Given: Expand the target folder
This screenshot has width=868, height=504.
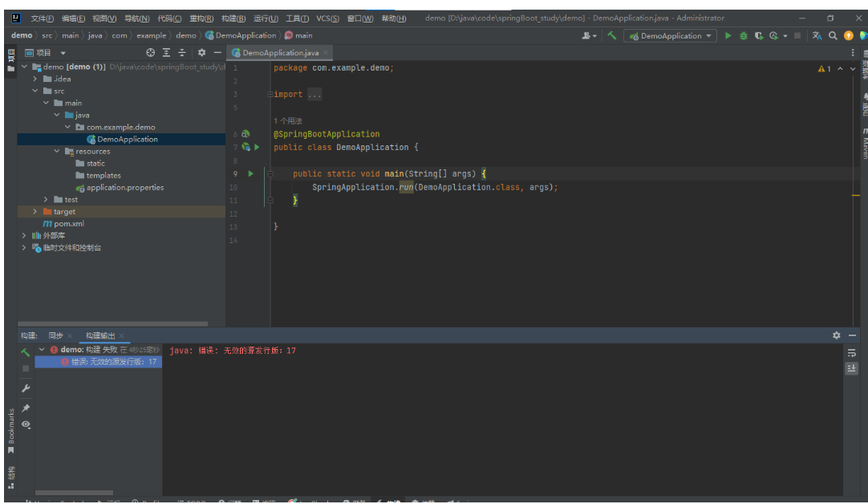Looking at the screenshot, I should pyautogui.click(x=34, y=212).
